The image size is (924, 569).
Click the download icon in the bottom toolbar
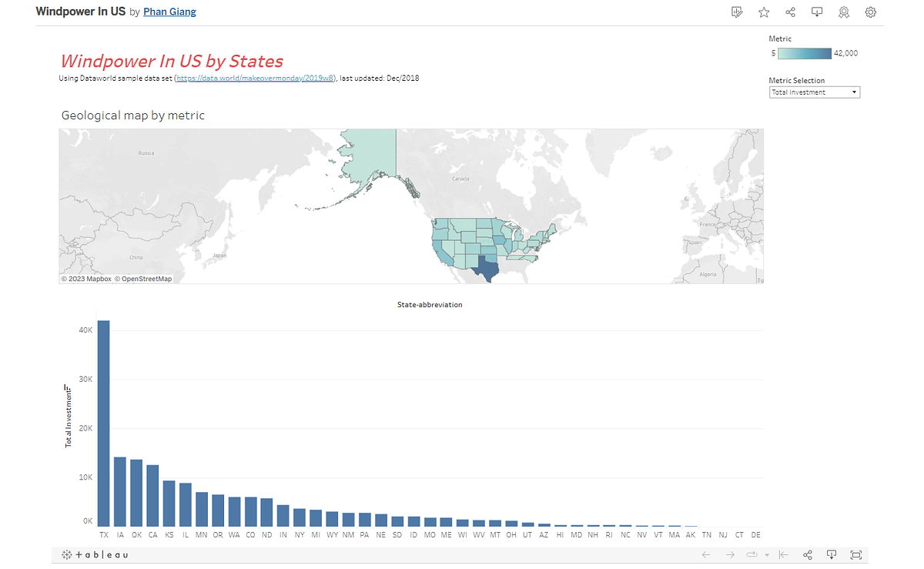click(x=832, y=554)
